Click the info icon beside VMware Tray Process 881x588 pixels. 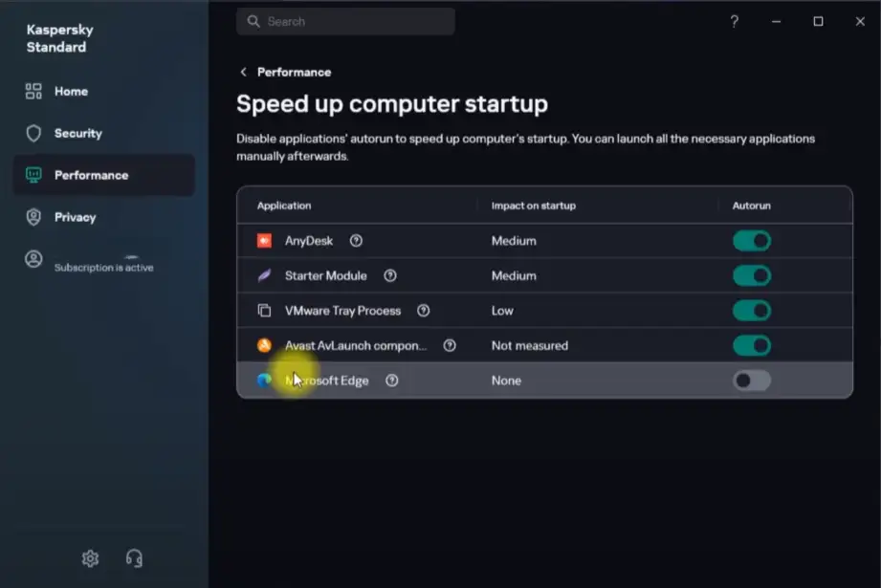[424, 311]
